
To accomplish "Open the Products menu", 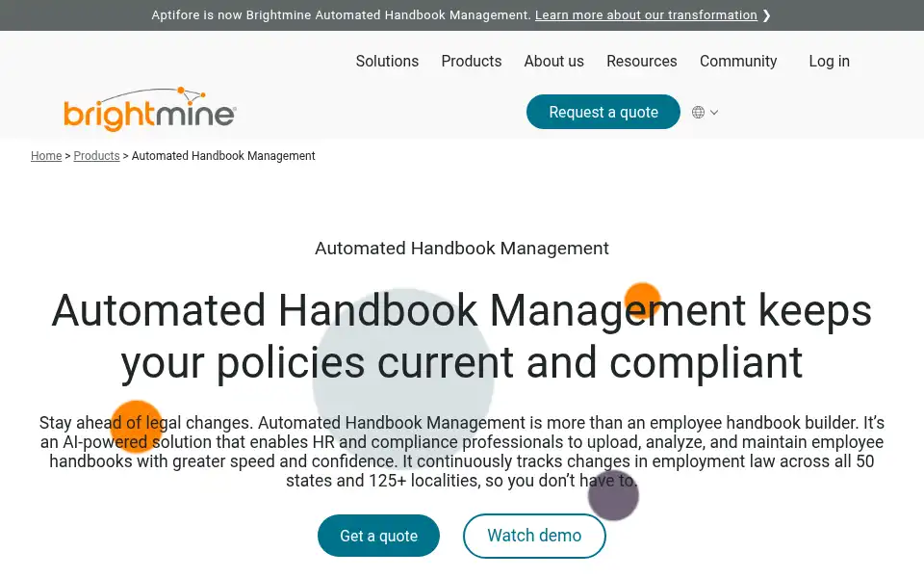I will point(472,62).
